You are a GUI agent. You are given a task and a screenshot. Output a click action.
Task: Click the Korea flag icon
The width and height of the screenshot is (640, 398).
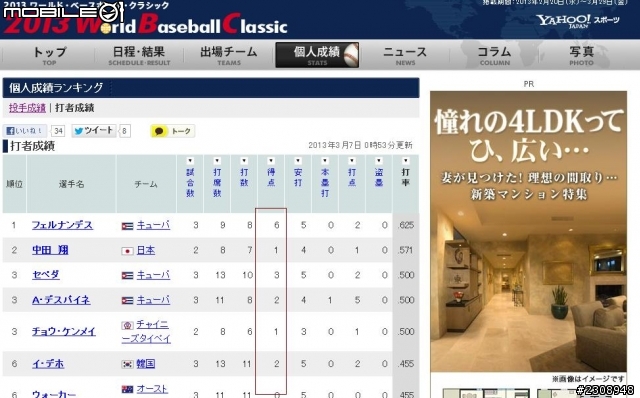click(127, 364)
